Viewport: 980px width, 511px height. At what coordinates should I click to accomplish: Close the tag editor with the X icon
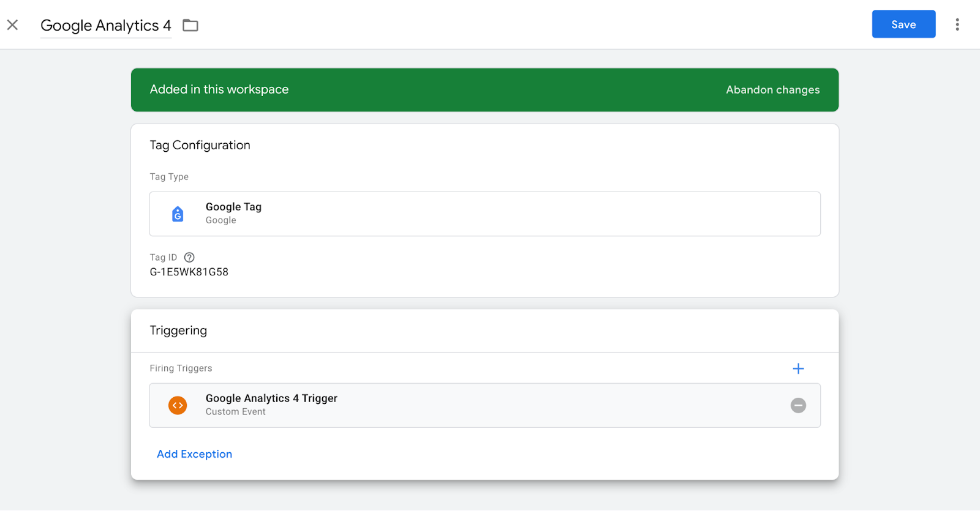[x=12, y=25]
